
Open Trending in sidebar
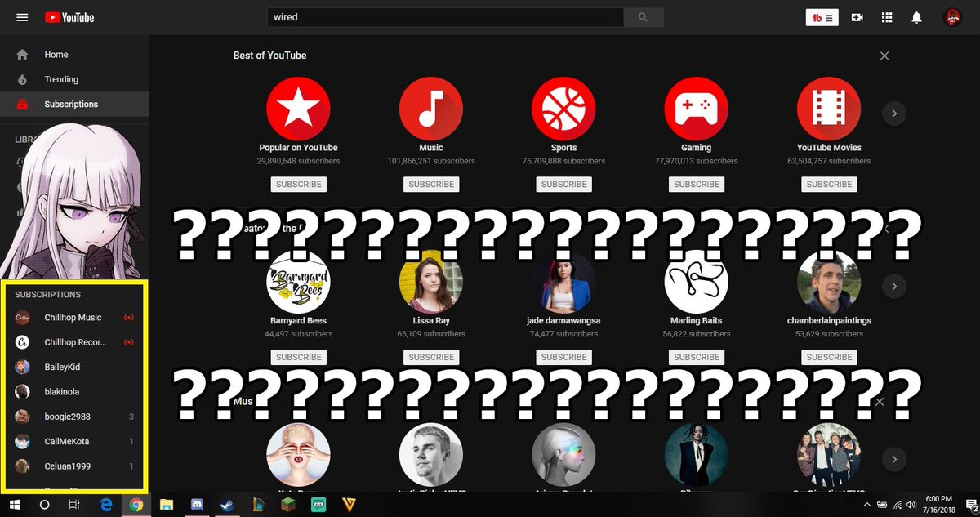(74, 79)
